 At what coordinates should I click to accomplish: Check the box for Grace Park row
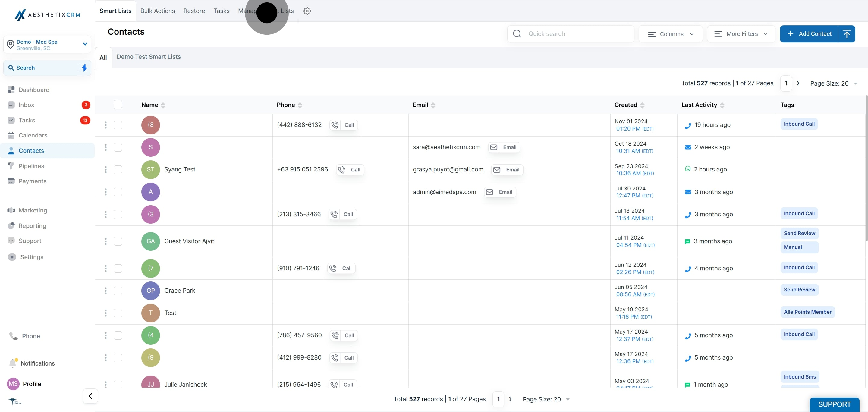[118, 290]
